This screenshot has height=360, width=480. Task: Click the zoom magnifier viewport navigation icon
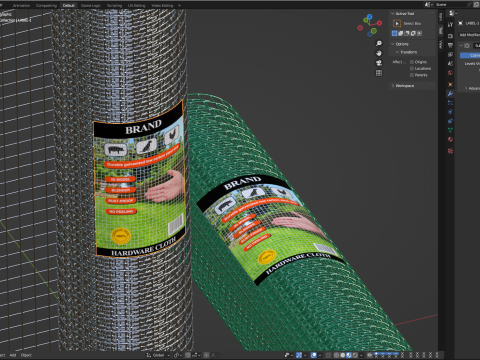coord(379,44)
